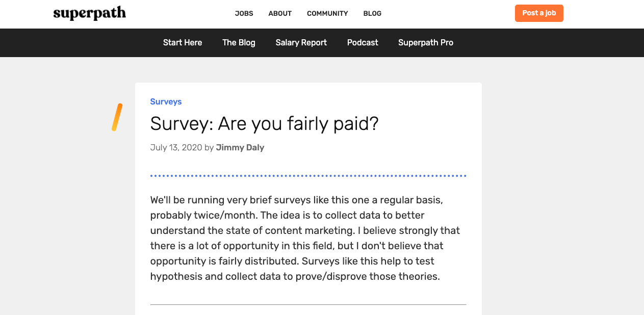Open the COMMUNITY nav link
This screenshot has width=644, height=315.
point(327,13)
